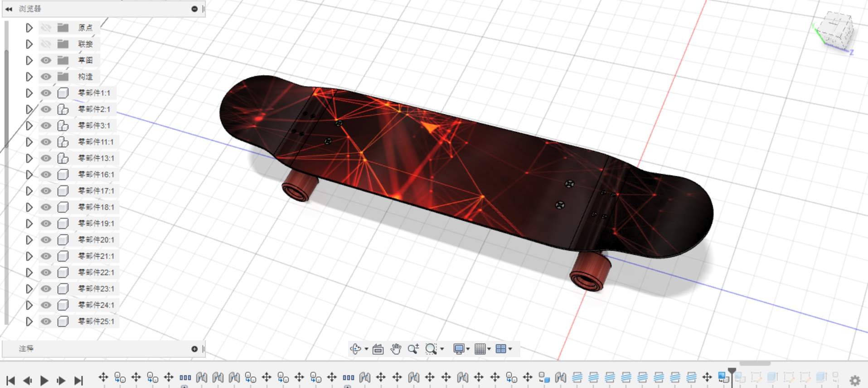Click the component icon of 零部件1:1
The height and width of the screenshot is (388, 868).
[x=63, y=93]
